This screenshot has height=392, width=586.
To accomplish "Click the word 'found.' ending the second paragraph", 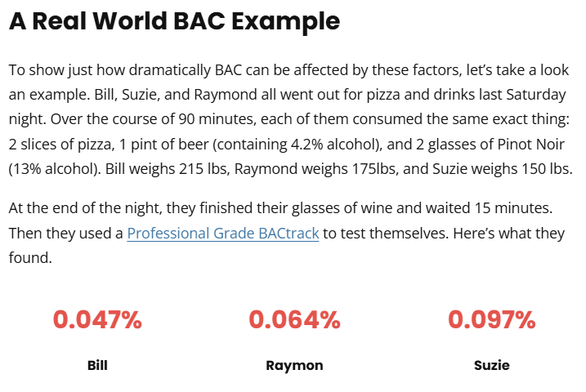I will pyautogui.click(x=30, y=257).
